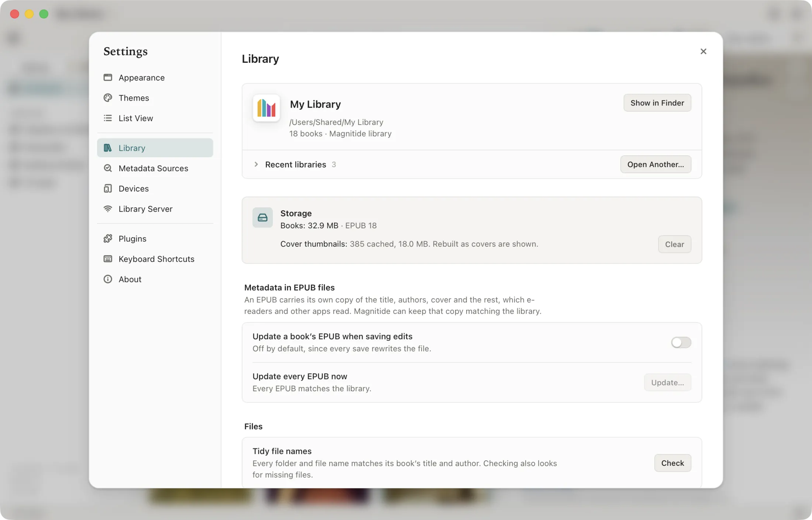Toggle Update a book's EPUB when saving edits

point(681,343)
